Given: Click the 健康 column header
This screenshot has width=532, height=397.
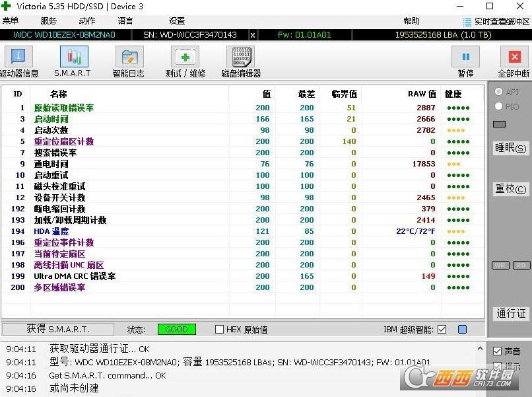Looking at the screenshot, I should [x=453, y=94].
